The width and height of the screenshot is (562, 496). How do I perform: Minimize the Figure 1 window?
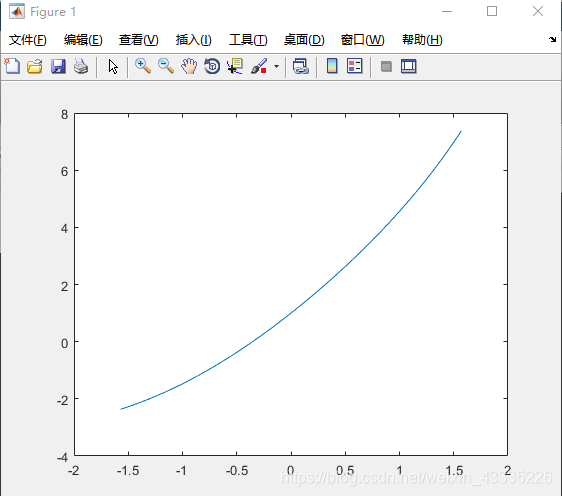click(447, 11)
